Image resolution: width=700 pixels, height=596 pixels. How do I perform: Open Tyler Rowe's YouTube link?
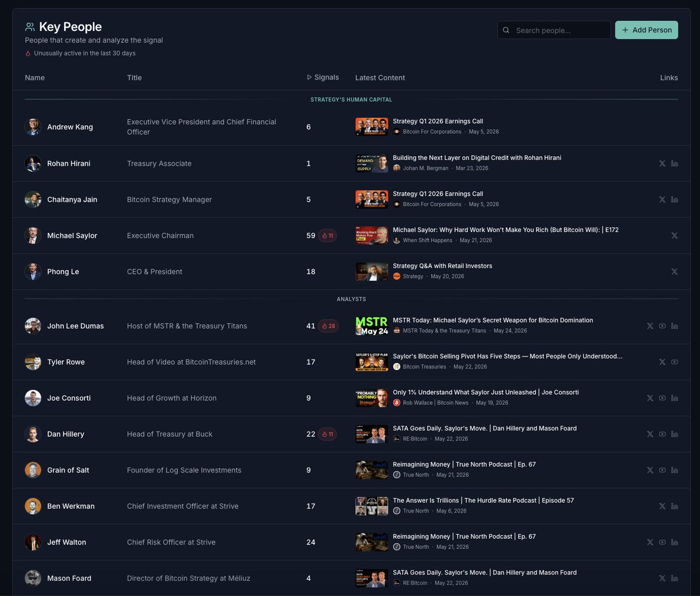point(674,362)
